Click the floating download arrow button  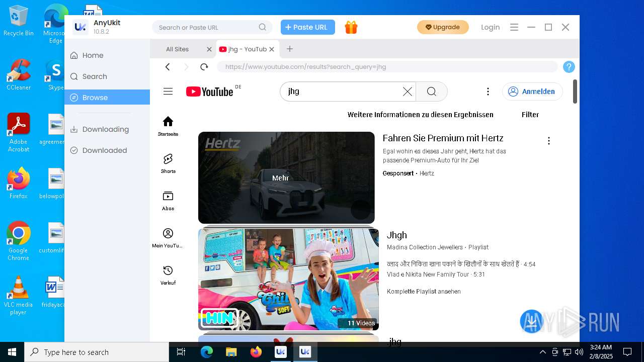pos(531,321)
